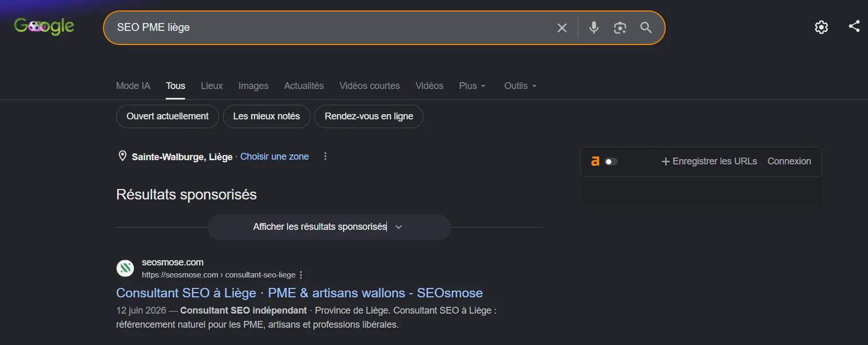868x345 pixels.
Task: Switch to the Mode IA tab
Action: [x=133, y=86]
